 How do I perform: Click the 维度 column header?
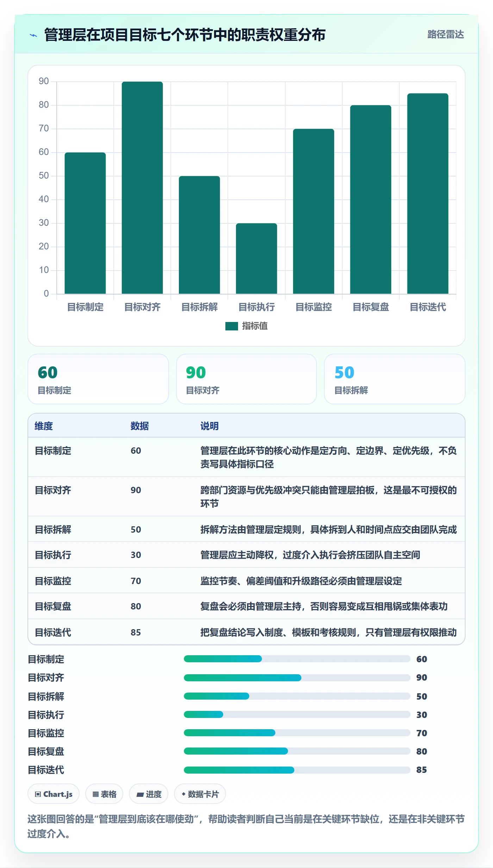tap(44, 426)
